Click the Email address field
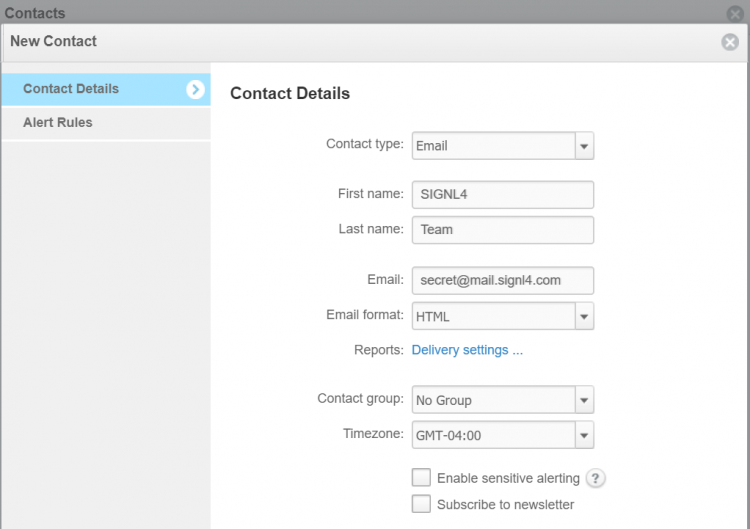The width and height of the screenshot is (750, 529). (503, 281)
